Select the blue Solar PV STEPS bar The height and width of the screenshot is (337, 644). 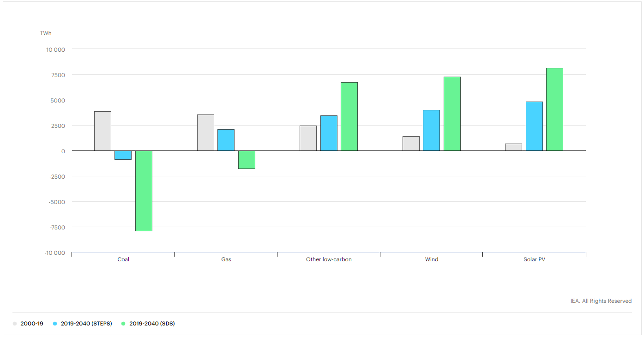(x=534, y=126)
